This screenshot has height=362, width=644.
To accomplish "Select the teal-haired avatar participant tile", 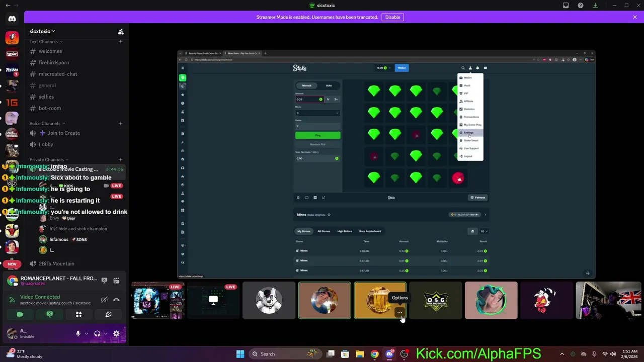I will tap(491, 300).
